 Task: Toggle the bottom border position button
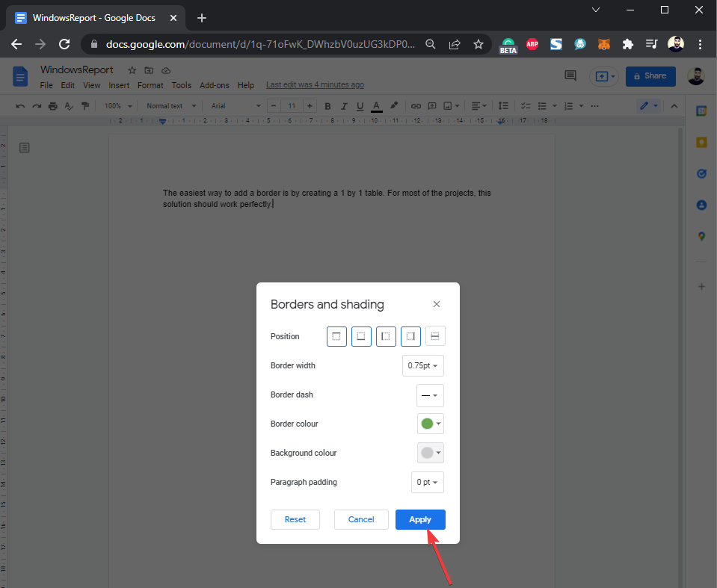[361, 336]
